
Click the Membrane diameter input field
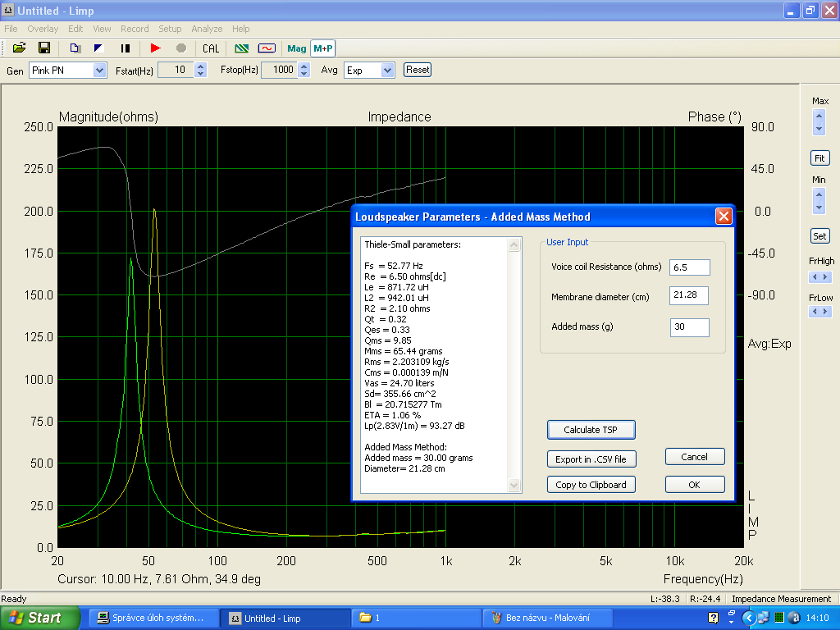[x=689, y=295]
